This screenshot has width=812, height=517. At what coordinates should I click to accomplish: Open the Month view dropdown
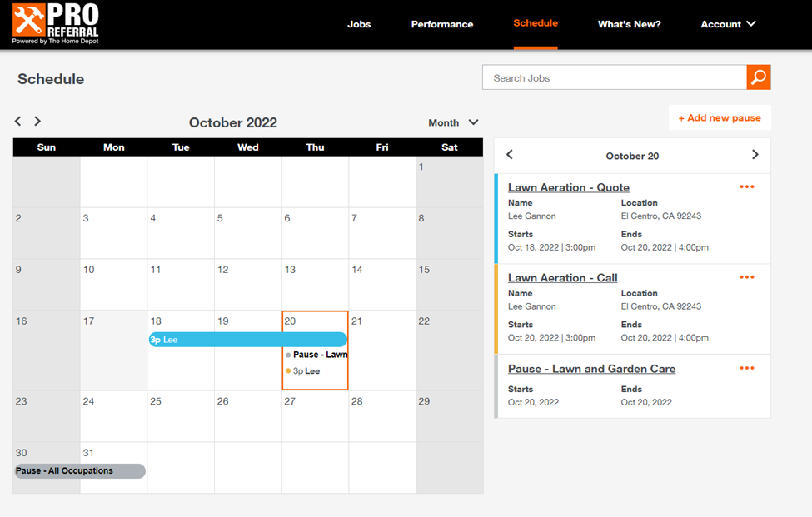(x=452, y=122)
